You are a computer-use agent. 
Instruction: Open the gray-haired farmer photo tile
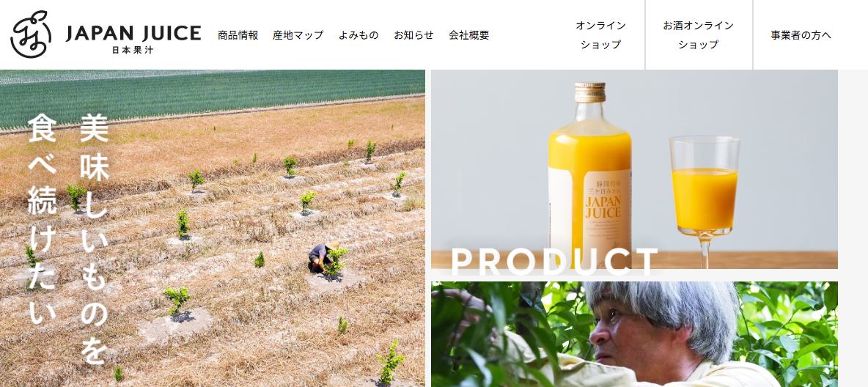tap(634, 333)
